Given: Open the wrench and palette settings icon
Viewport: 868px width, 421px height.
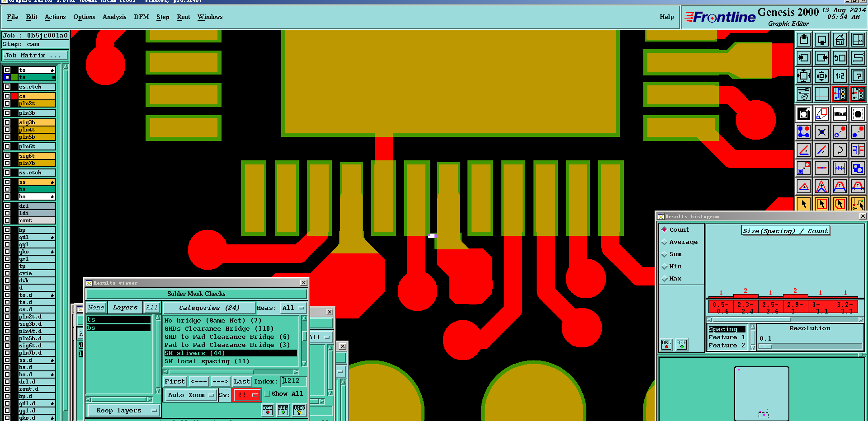Looking at the screenshot, I should 804,94.
